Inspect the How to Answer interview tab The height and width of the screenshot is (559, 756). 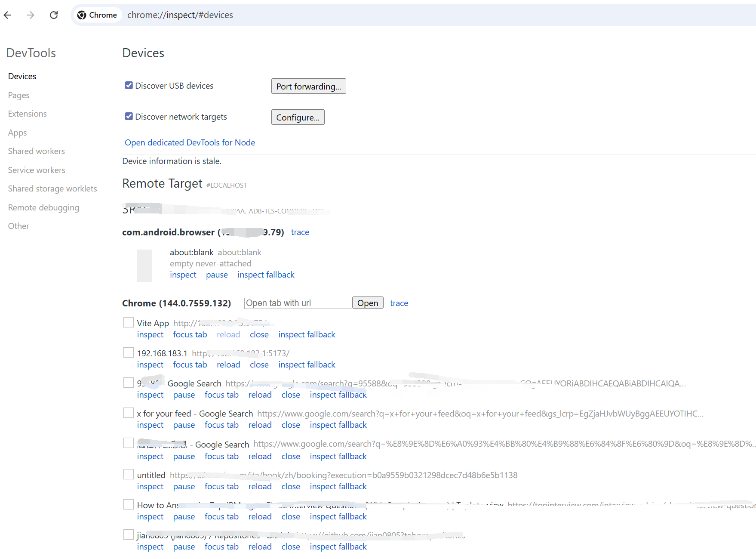pyautogui.click(x=150, y=516)
